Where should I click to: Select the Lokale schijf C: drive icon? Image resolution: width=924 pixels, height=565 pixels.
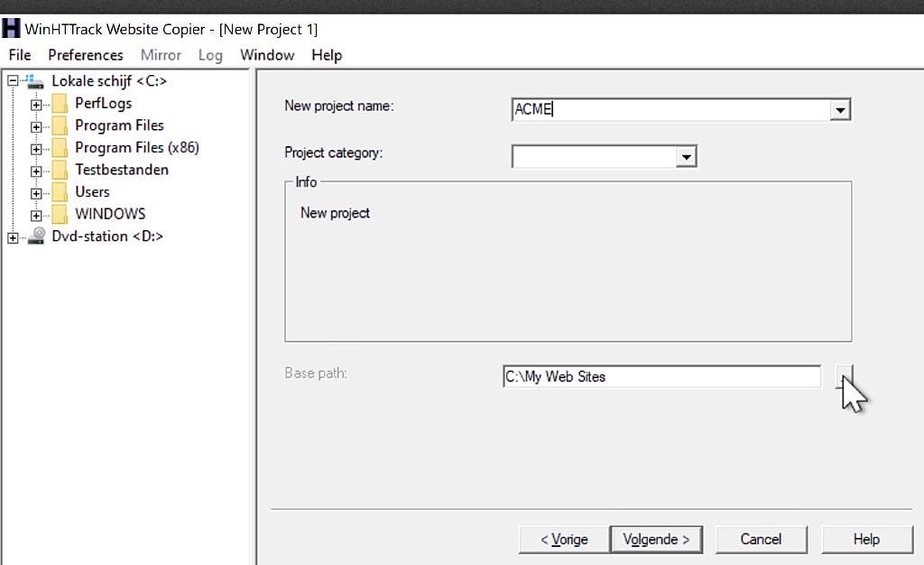(34, 81)
